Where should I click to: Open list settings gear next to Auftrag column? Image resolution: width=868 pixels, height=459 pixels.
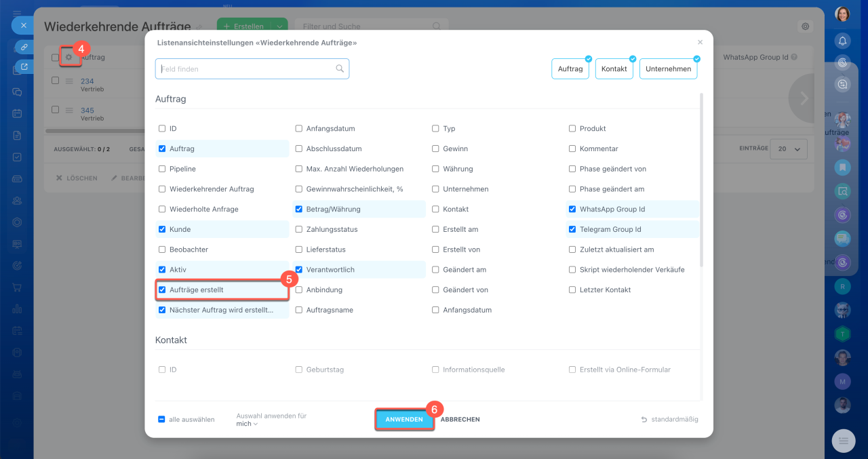click(68, 58)
